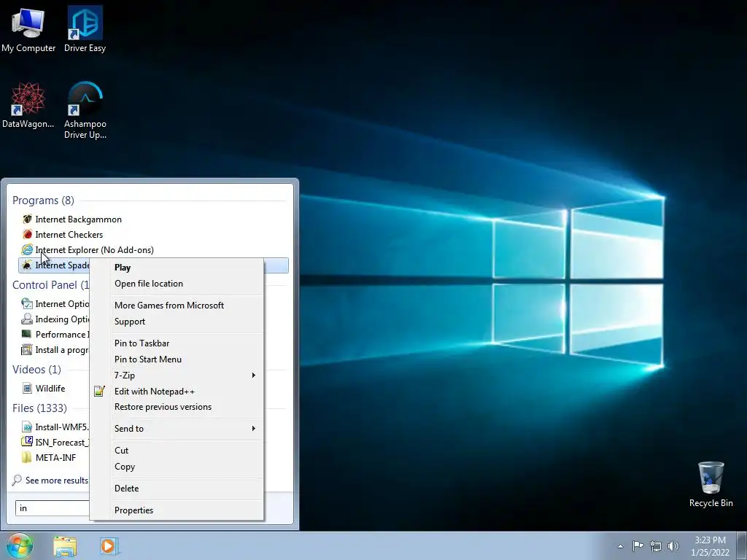Click the Wildlife text label

(x=50, y=389)
